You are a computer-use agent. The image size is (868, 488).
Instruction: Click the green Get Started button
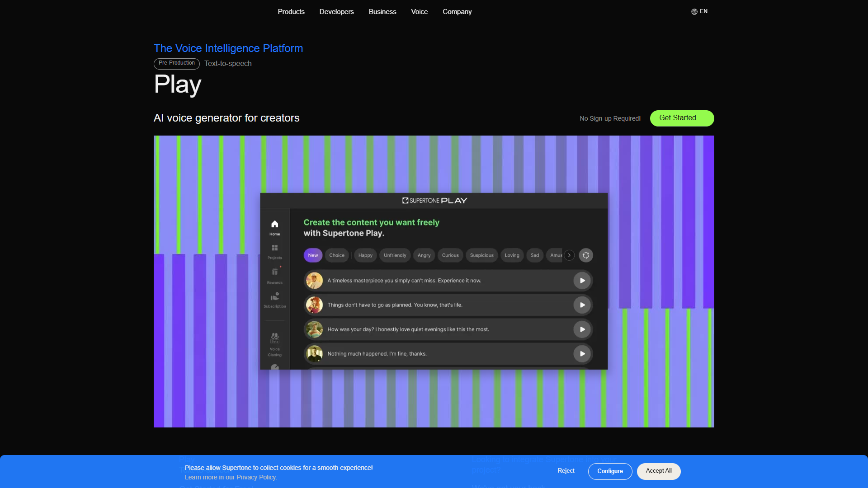tap(682, 118)
